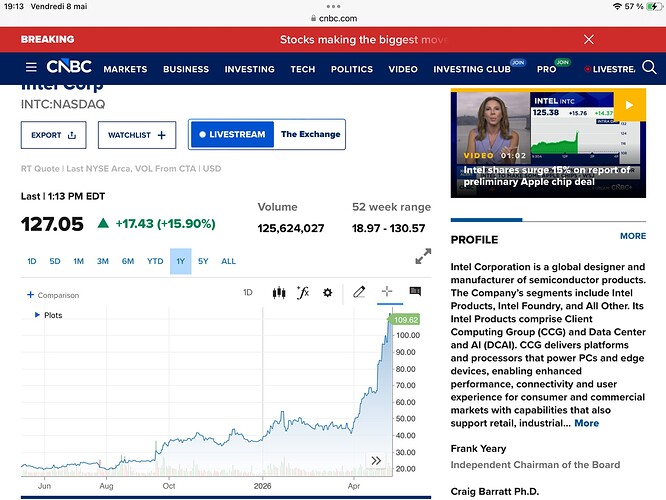Open the Business menu
This screenshot has width=666, height=500.
pos(186,69)
